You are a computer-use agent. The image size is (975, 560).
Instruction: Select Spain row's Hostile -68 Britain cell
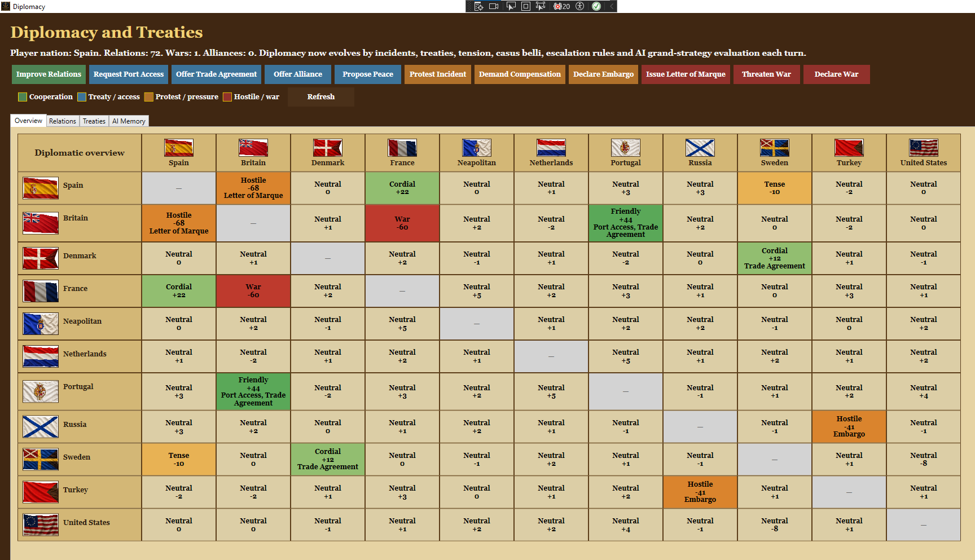pos(253,188)
